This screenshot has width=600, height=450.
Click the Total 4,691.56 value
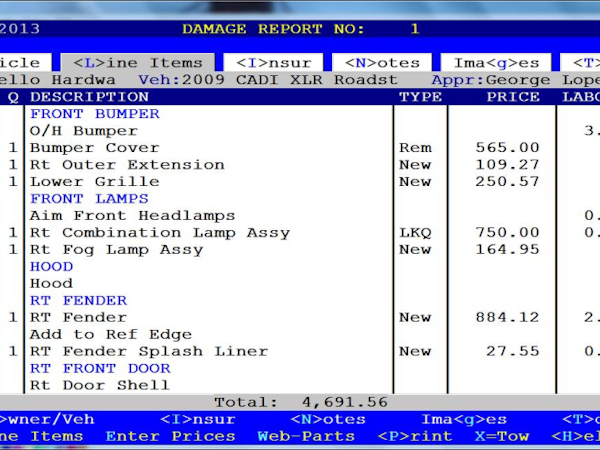(x=345, y=402)
